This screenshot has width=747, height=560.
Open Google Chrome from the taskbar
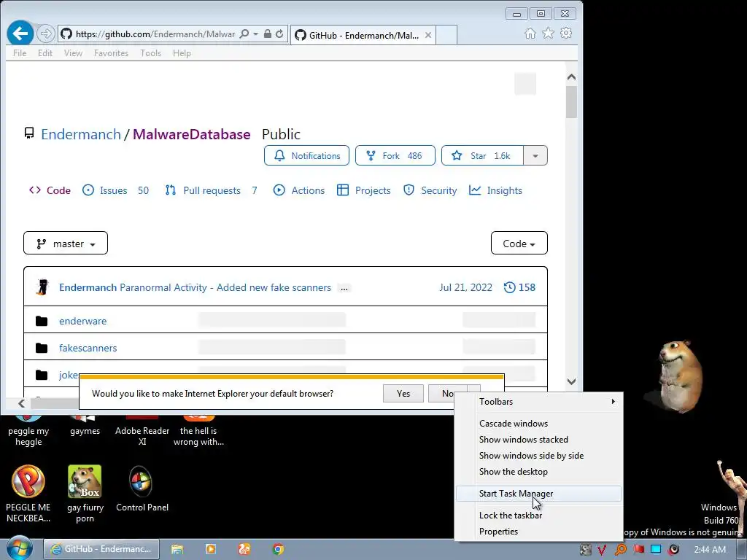(278, 550)
